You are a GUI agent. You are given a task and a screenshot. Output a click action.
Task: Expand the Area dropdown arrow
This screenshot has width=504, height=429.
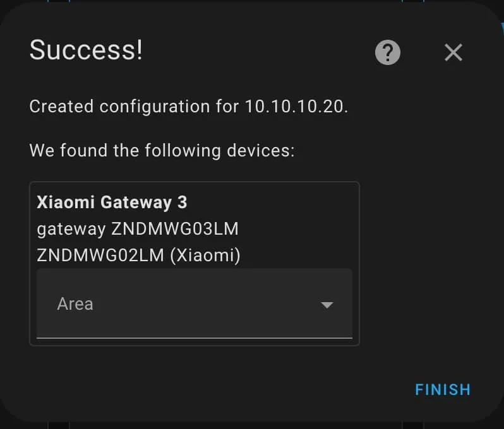coord(327,305)
